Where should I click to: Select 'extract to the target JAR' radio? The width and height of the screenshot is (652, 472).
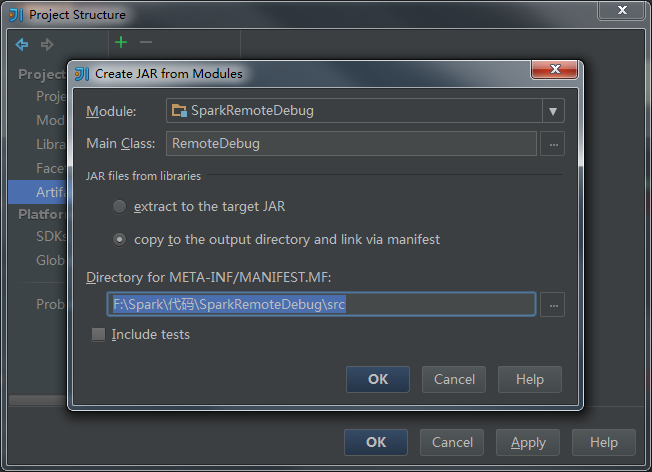[x=119, y=207]
